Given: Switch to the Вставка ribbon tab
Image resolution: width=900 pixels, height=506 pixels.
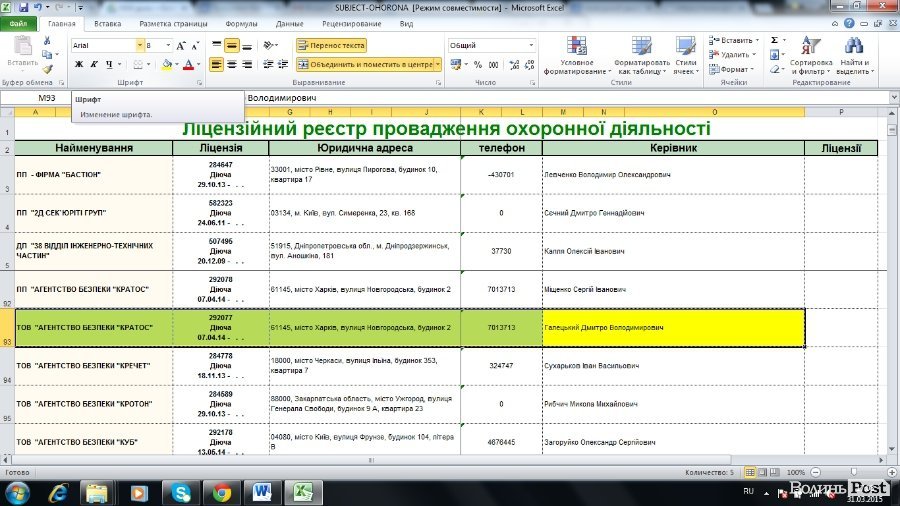Looking at the screenshot, I should [x=107, y=23].
